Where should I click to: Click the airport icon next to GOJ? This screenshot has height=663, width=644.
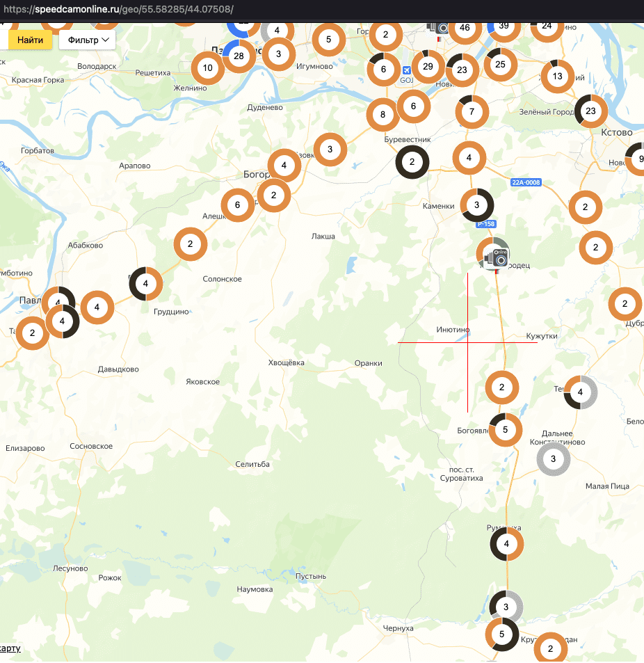coord(406,70)
